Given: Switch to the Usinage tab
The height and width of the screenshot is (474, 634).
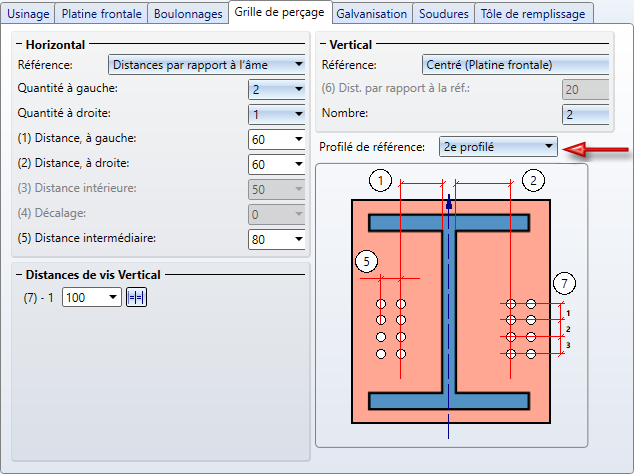Looking at the screenshot, I should 29,14.
